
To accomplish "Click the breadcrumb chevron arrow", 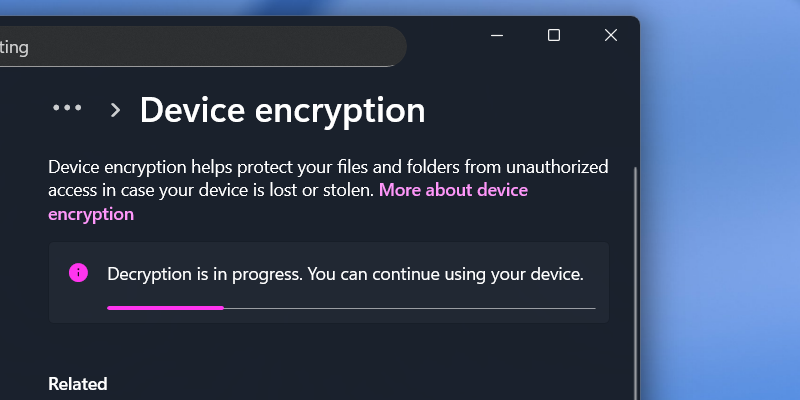I will click(115, 110).
